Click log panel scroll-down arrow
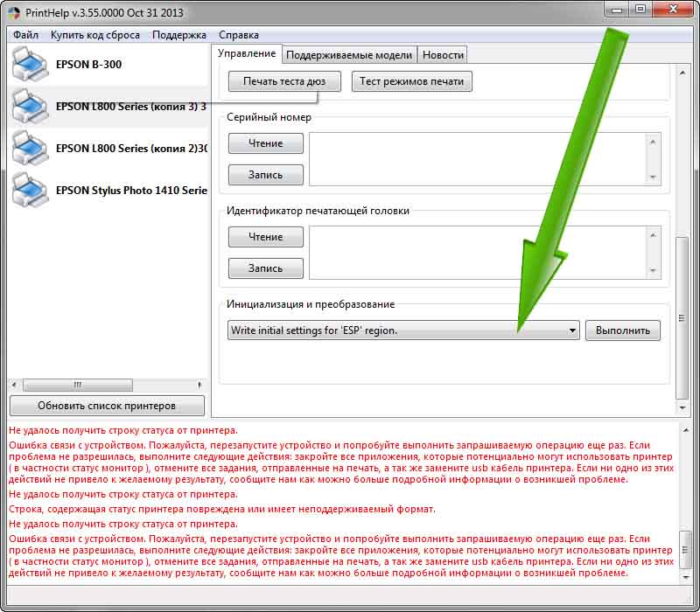This screenshot has width=700, height=612. pos(685,577)
